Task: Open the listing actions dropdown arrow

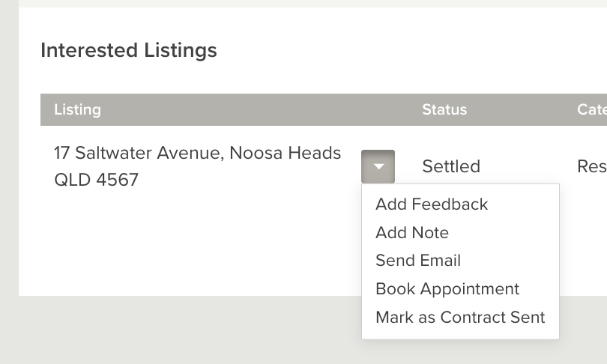Action: click(378, 166)
